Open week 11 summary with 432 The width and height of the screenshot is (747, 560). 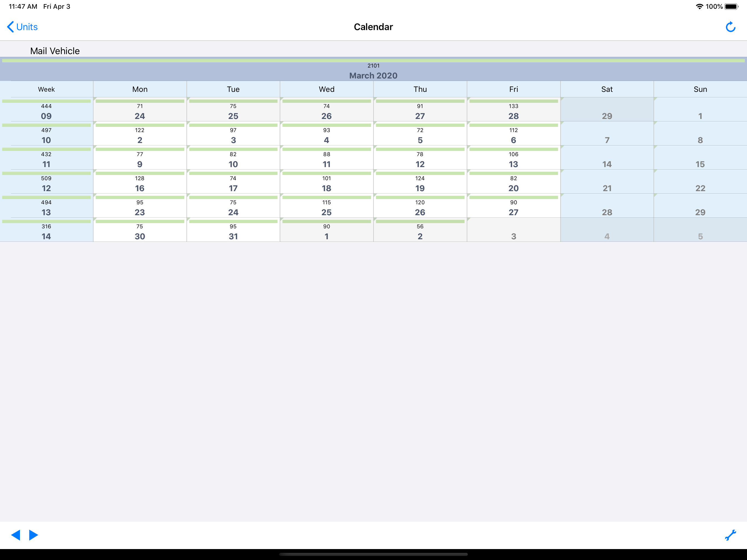[46, 158]
